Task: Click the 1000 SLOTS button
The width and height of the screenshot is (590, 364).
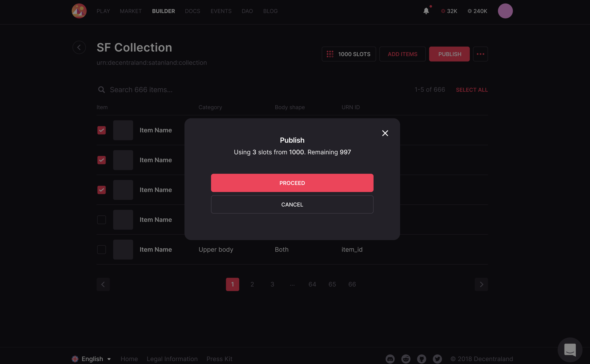Action: tap(349, 54)
